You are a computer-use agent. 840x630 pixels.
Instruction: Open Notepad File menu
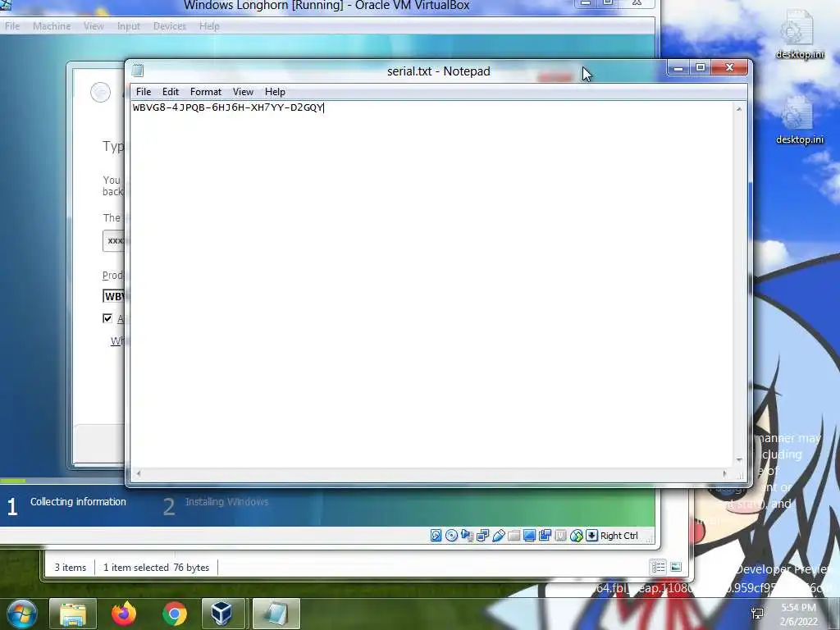pos(143,92)
